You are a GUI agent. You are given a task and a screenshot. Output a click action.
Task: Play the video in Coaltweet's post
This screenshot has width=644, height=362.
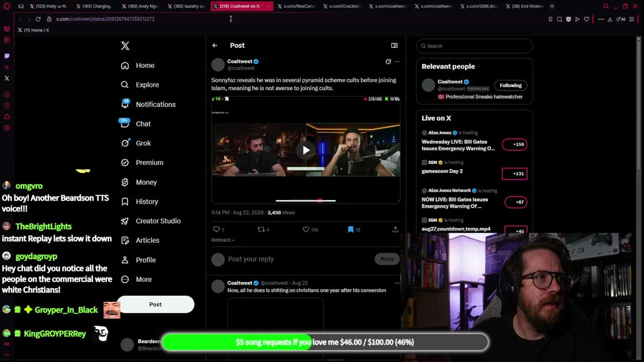pyautogui.click(x=306, y=150)
